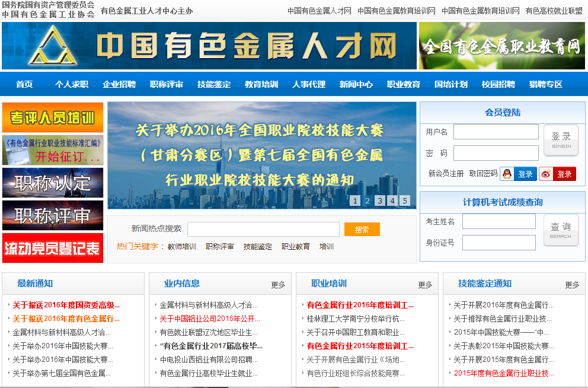Select hot keyword 教师培训

tap(182, 247)
